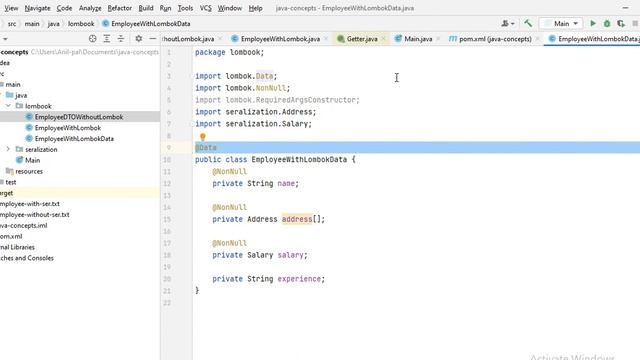The width and height of the screenshot is (640, 360).
Task: Click the RequiredArgsConstructor import line
Action: point(277,100)
